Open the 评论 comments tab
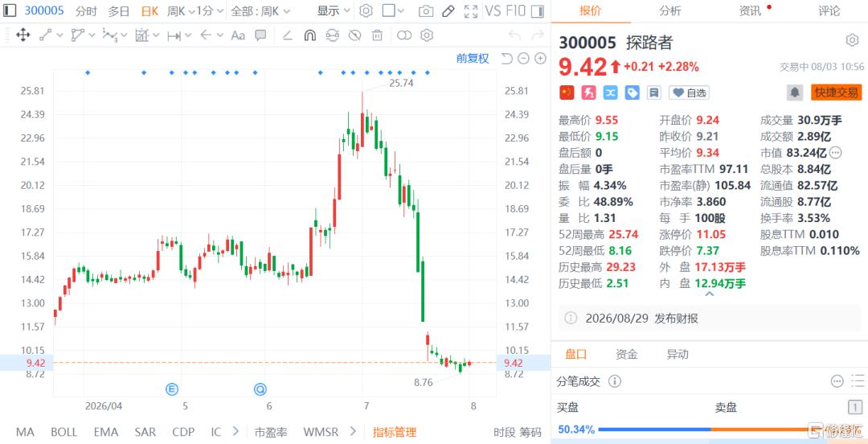Image resolution: width=868 pixels, height=444 pixels. [x=829, y=11]
